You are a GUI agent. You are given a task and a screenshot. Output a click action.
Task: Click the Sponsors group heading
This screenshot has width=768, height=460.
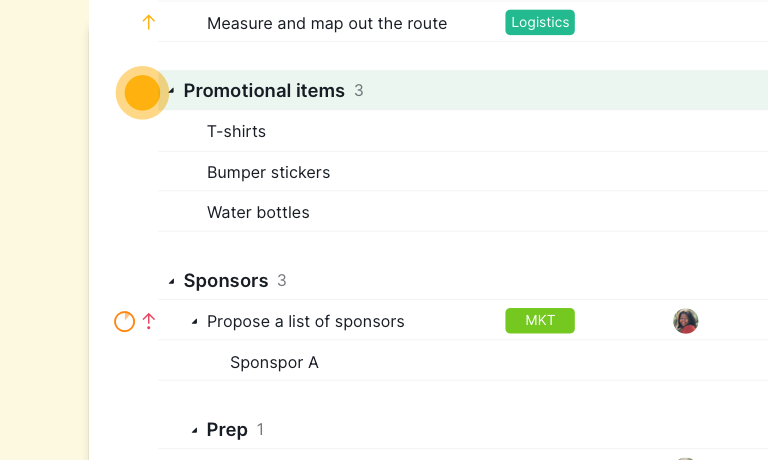(x=226, y=281)
